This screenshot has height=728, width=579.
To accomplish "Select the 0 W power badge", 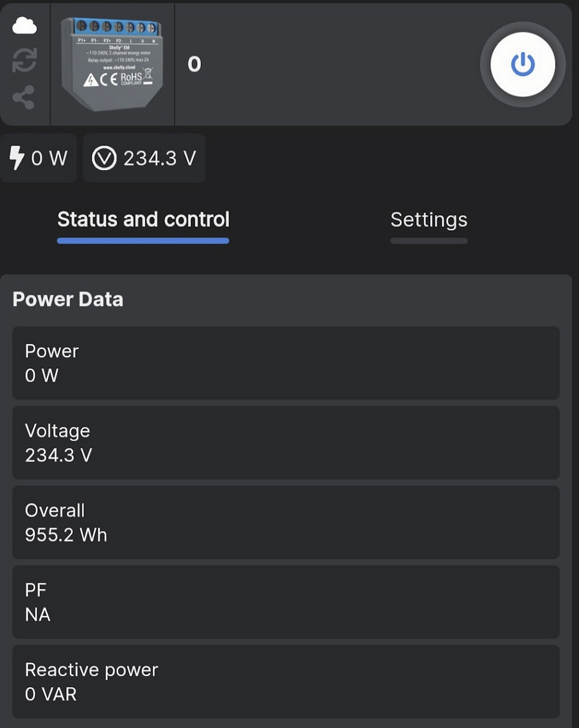I will point(39,158).
